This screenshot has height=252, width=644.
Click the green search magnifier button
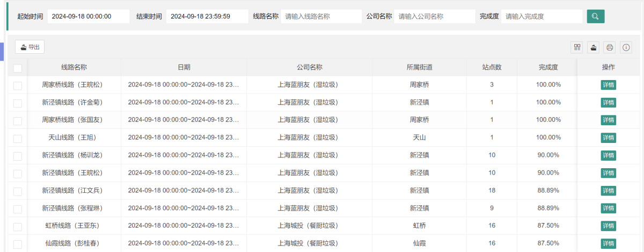click(596, 16)
